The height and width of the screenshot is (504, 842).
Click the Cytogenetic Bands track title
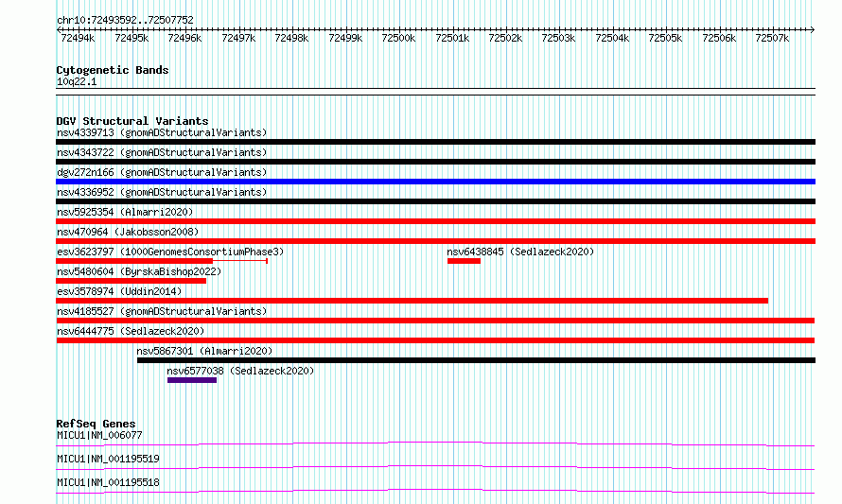pos(113,70)
